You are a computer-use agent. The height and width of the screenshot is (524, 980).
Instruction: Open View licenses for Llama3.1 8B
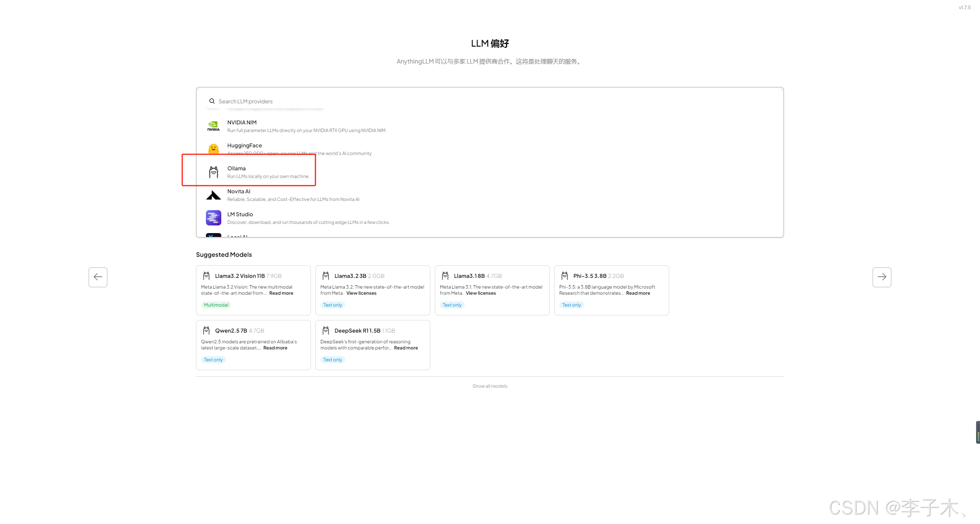pos(480,293)
